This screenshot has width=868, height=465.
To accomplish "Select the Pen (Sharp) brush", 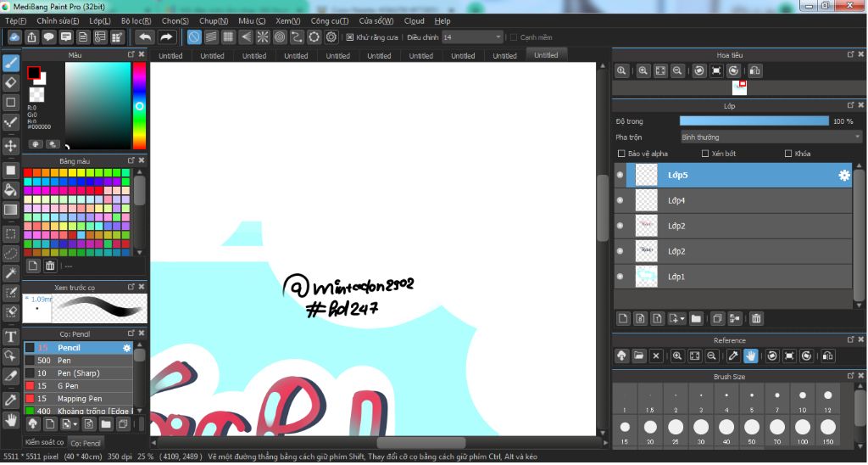I will point(78,373).
